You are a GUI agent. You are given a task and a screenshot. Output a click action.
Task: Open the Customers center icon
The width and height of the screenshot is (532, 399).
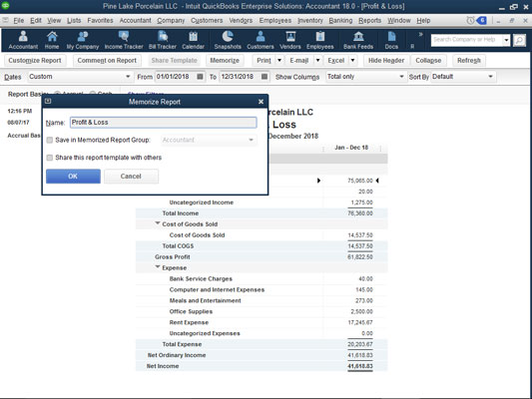(x=261, y=40)
